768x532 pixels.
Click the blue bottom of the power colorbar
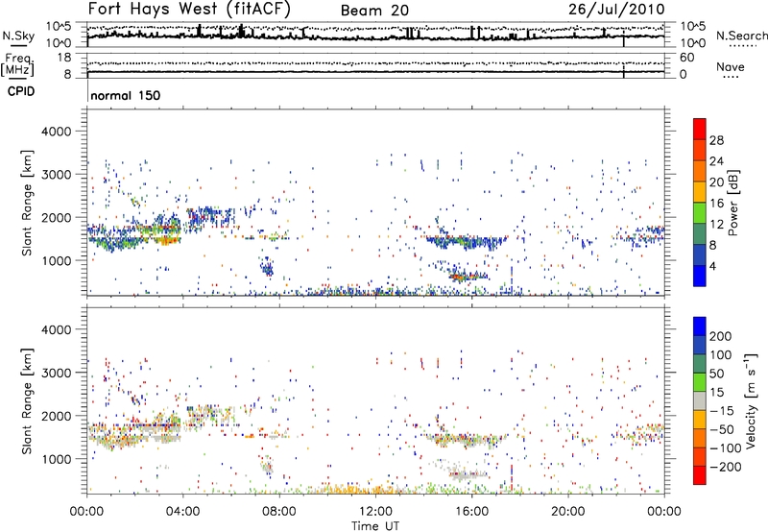coord(700,276)
